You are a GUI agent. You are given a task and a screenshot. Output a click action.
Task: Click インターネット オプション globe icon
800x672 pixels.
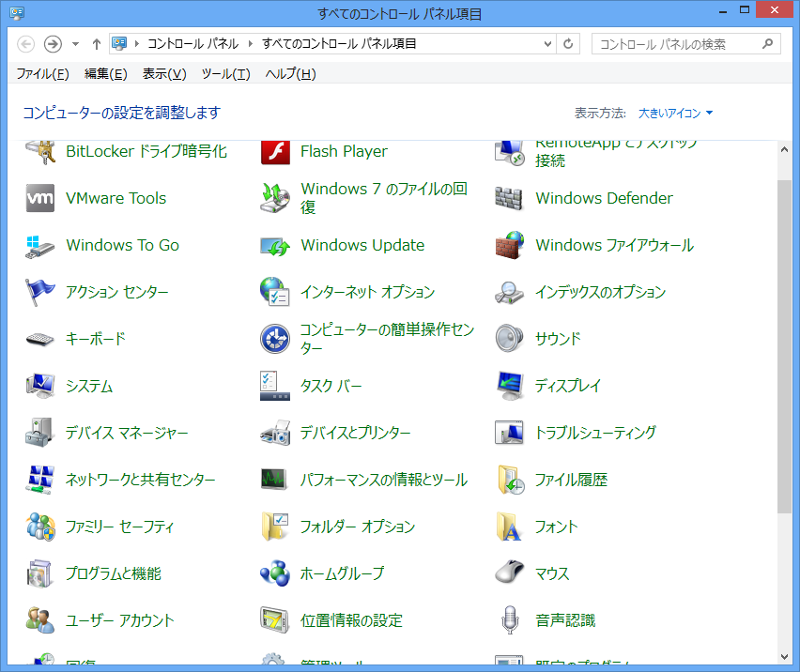point(275,292)
